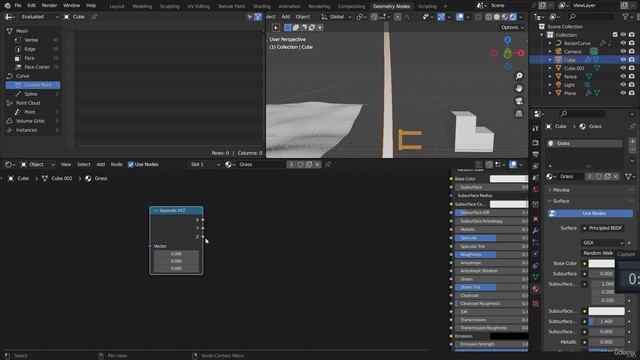This screenshot has width=640, height=360.
Task: Toggle selected-only filter in spreadsheet
Action: 249,17
